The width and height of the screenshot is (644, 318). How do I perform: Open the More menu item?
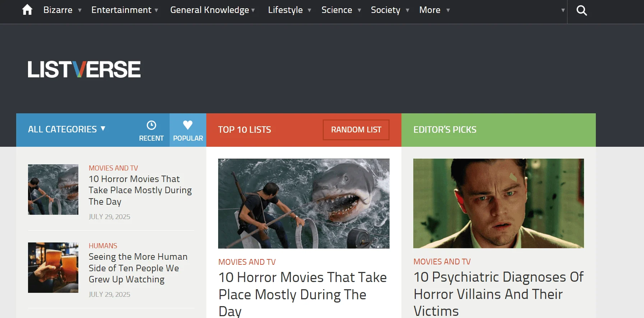click(x=430, y=10)
